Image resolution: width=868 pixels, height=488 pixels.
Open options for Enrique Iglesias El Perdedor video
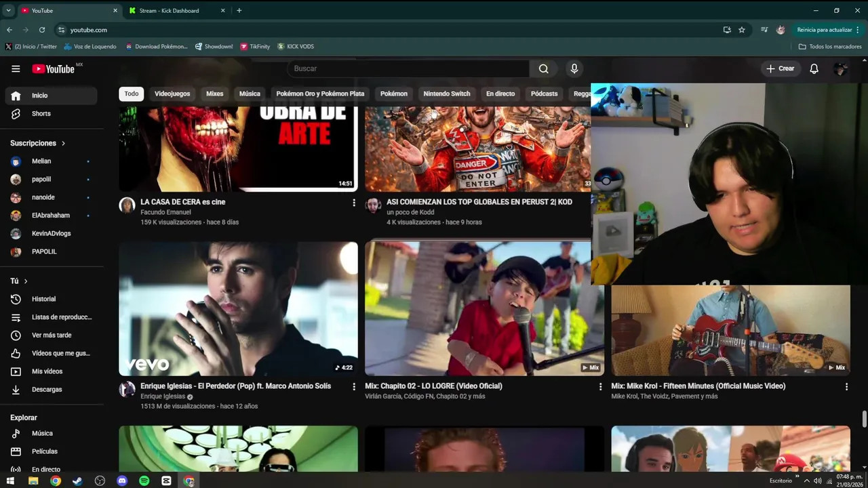[x=353, y=386]
